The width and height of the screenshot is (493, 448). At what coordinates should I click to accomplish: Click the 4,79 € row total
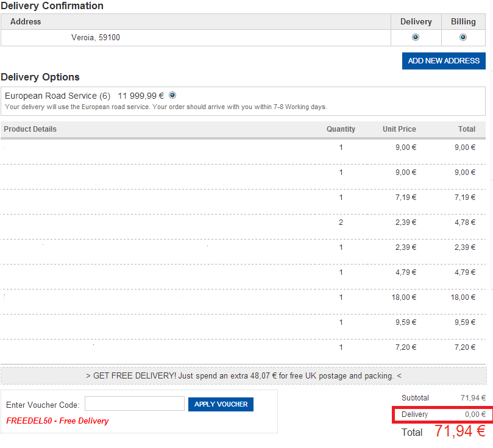pos(465,272)
